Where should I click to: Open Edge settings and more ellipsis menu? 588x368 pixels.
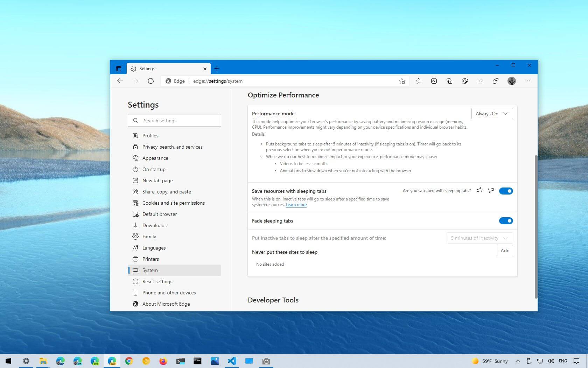coord(528,81)
